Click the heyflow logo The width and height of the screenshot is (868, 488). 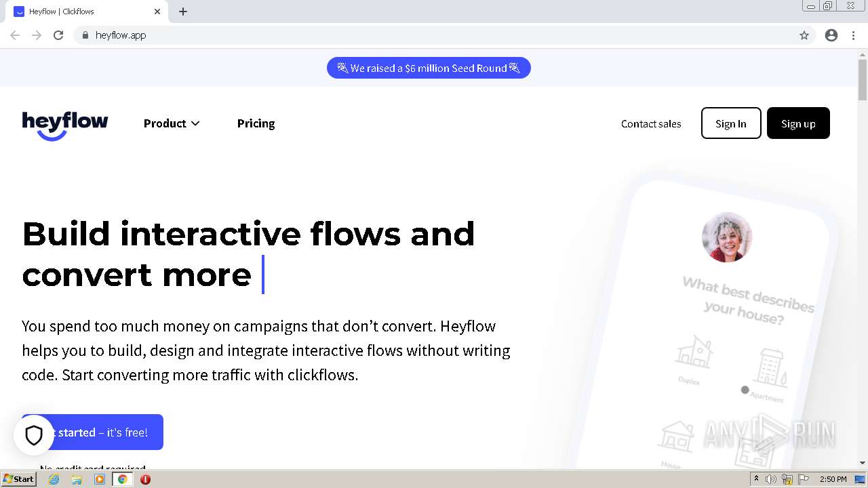coord(65,125)
